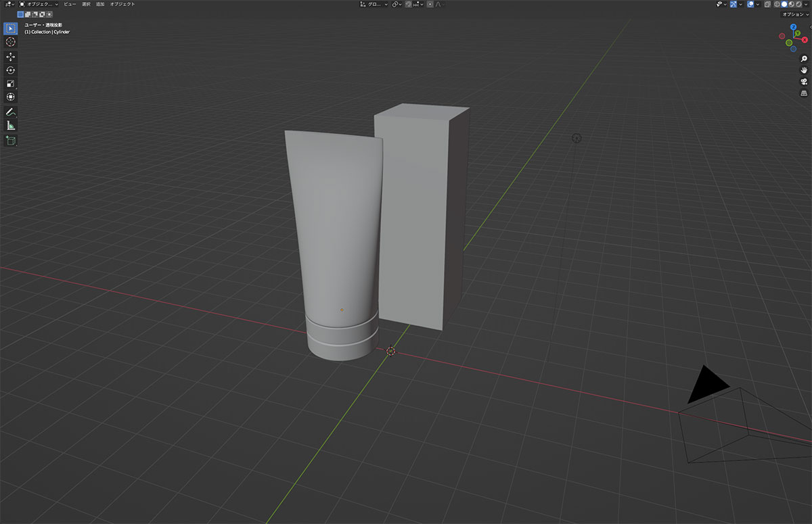Choose the Rotate tool
This screenshot has width=812, height=524.
[11, 70]
